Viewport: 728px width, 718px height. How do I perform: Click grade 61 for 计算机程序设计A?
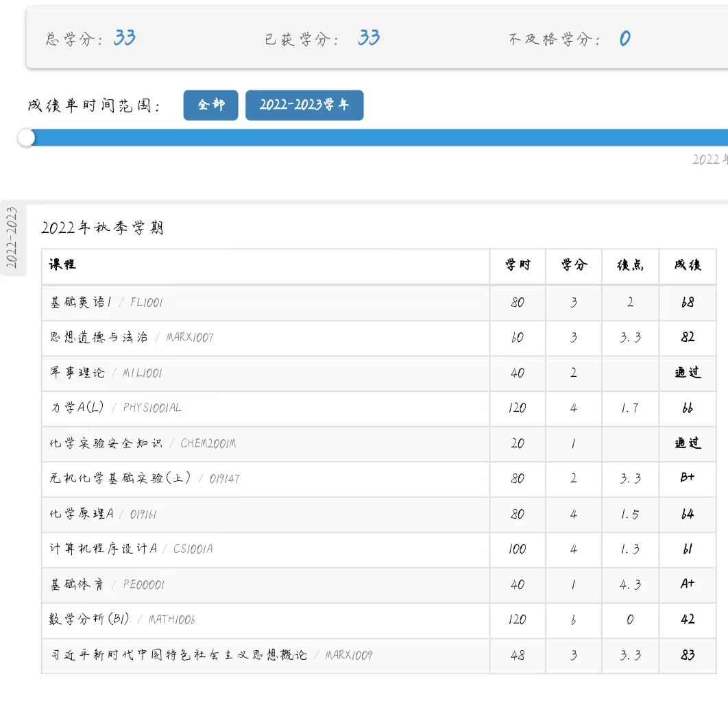click(688, 549)
